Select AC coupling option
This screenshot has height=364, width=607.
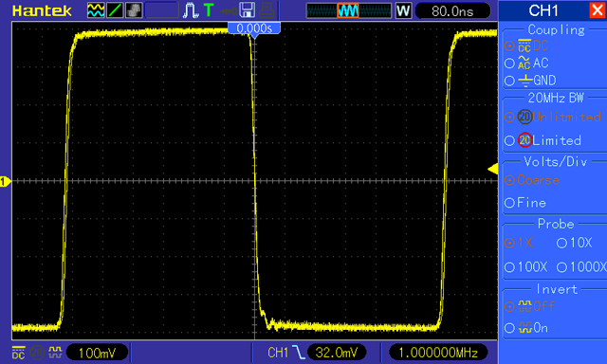click(527, 64)
